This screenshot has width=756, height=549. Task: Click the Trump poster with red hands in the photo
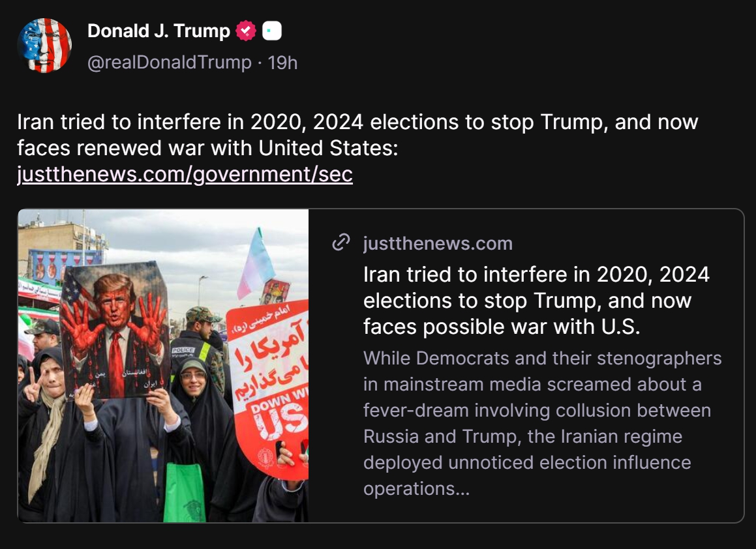(115, 329)
